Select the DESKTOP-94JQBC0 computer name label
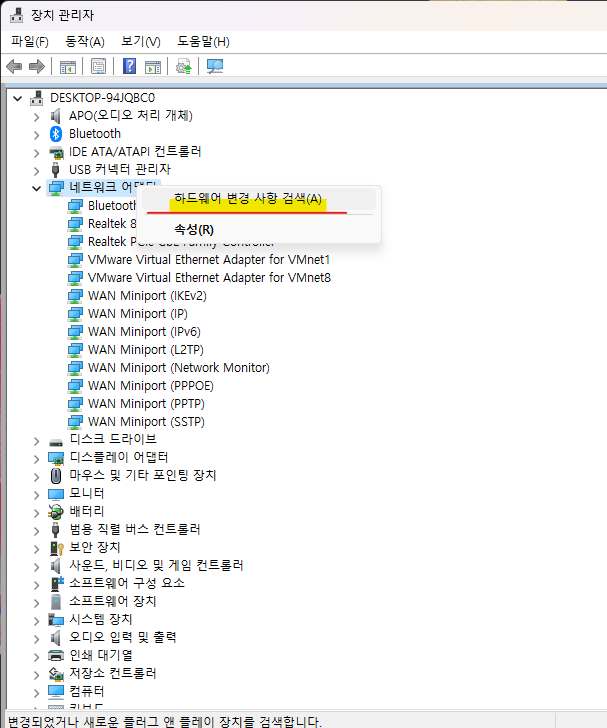607x728 pixels. point(103,98)
